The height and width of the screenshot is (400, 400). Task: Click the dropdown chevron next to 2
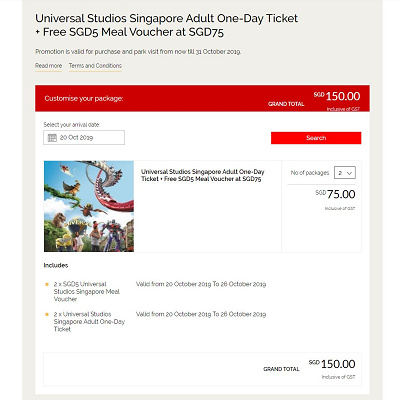pos(349,173)
